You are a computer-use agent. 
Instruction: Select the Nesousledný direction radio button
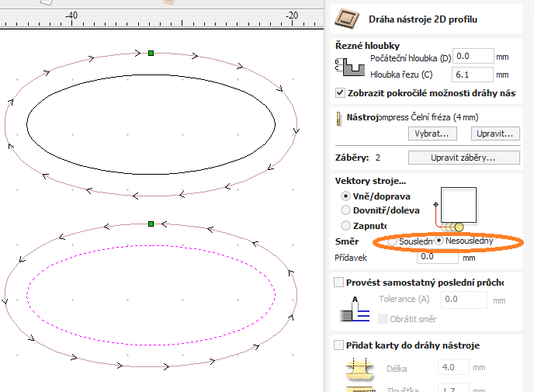(439, 241)
